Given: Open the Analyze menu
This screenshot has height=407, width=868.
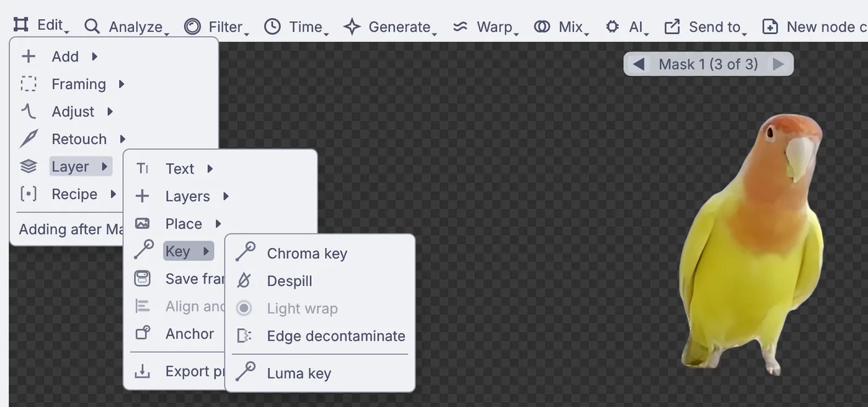Looking at the screenshot, I should tap(126, 27).
